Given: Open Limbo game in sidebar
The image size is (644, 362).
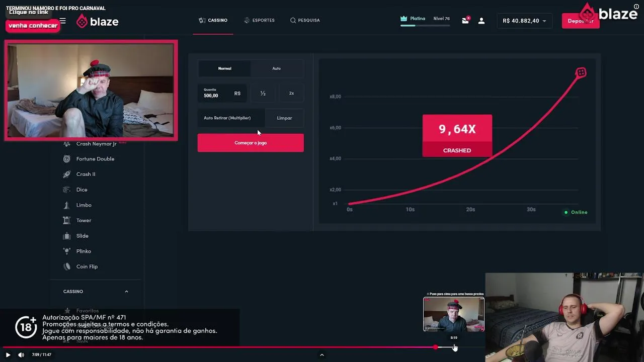Looking at the screenshot, I should pyautogui.click(x=84, y=205).
